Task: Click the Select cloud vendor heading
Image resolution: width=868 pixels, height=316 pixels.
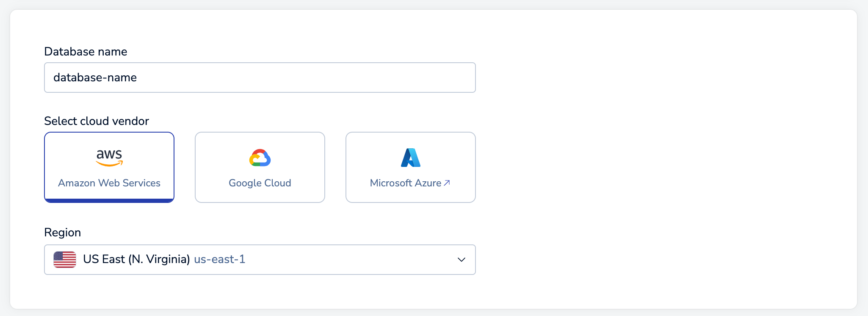Action: tap(97, 121)
